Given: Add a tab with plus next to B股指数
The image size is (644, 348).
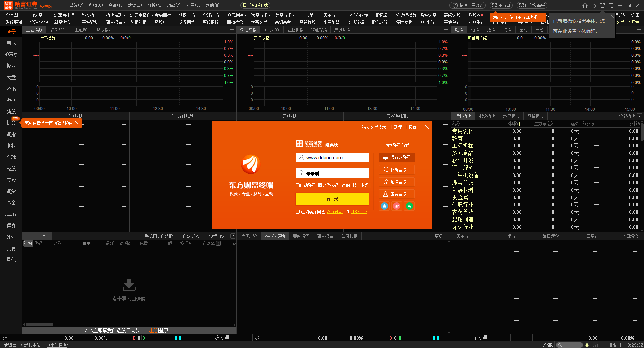Looking at the screenshot, I should 232,30.
